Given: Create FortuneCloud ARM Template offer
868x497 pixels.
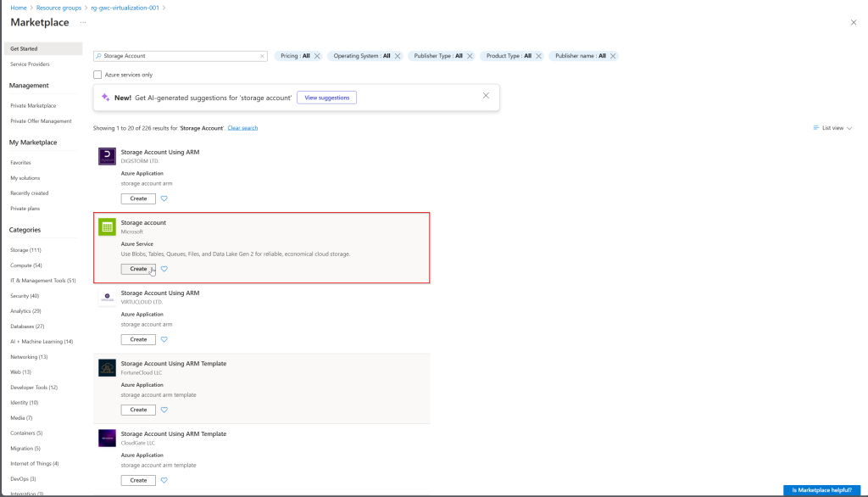Looking at the screenshot, I should (138, 410).
